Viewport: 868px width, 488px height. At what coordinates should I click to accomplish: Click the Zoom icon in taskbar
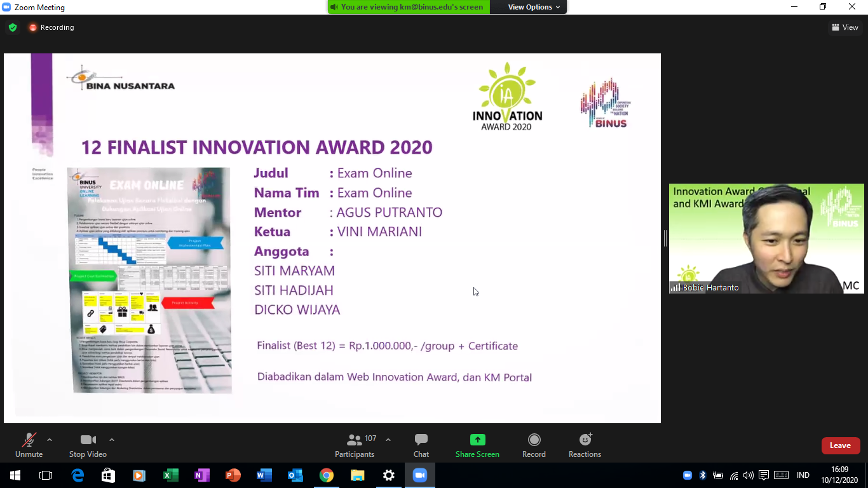click(x=420, y=475)
